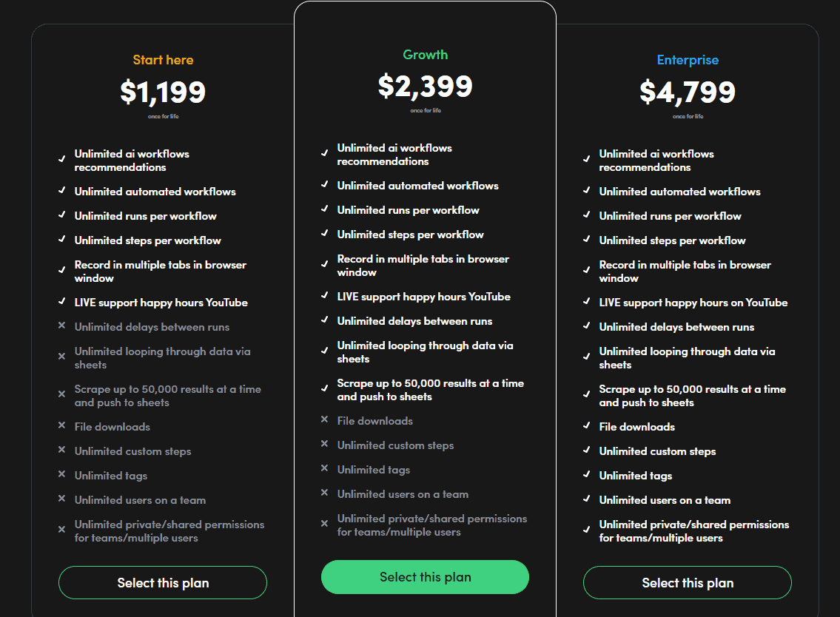Click the checkmark beside LIVE support happy hours in Start here
The height and width of the screenshot is (617, 840).
coord(62,303)
